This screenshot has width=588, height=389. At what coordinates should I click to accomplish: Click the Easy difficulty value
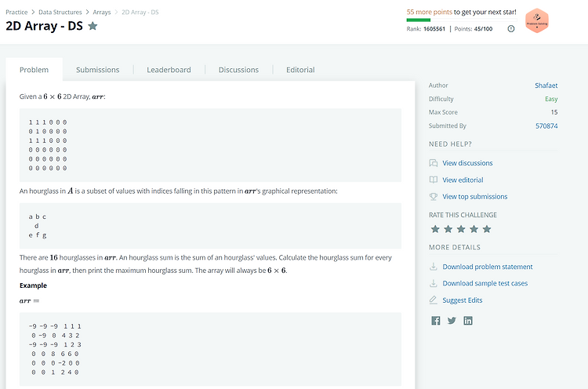click(551, 99)
